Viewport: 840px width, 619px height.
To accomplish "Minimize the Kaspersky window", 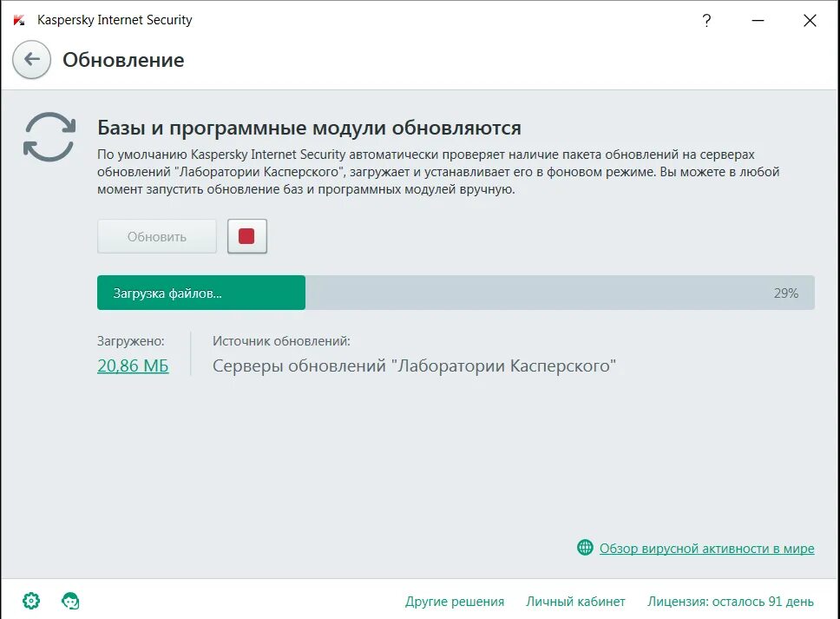I will [x=758, y=20].
